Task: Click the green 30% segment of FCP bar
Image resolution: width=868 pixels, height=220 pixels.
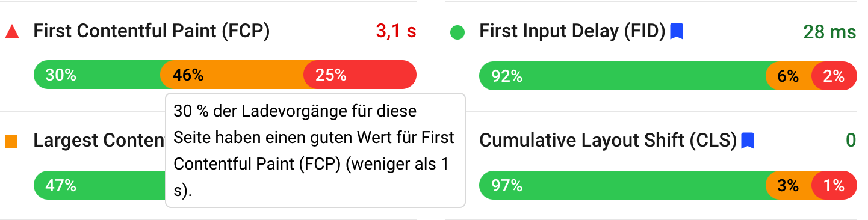Action: (x=98, y=75)
